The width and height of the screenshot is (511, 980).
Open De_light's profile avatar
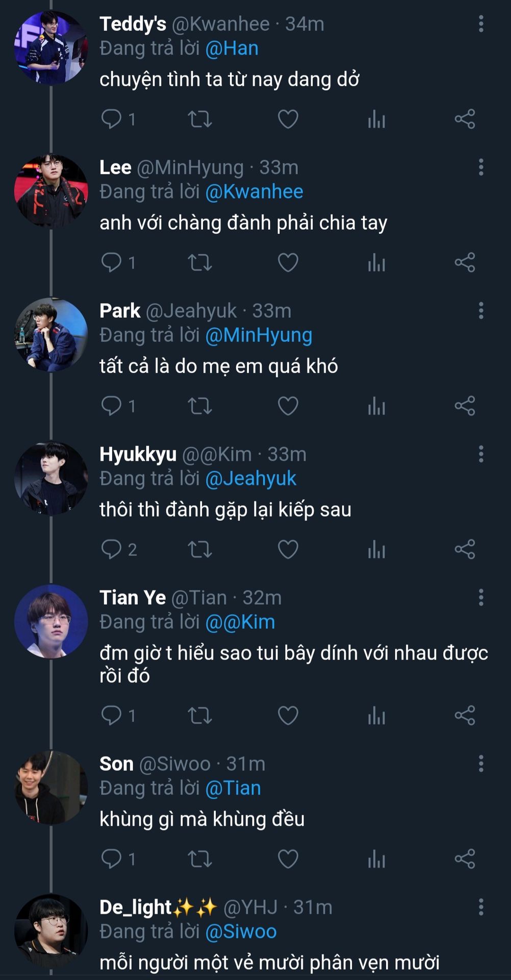(x=51, y=930)
